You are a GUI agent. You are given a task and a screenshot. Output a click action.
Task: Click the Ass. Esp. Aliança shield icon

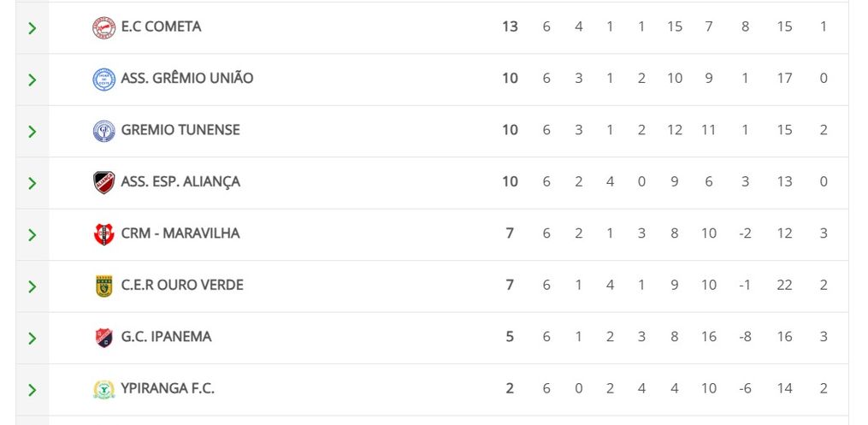click(x=103, y=182)
